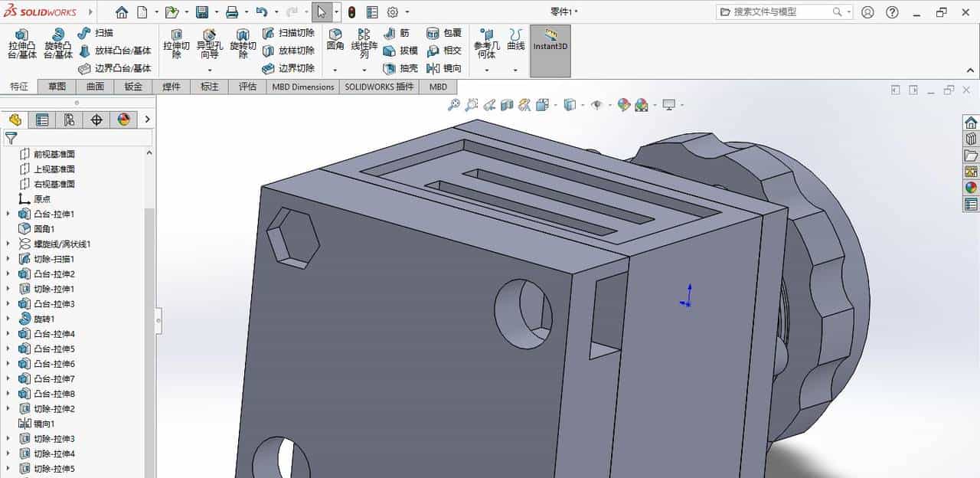Open the 评估 (Evaluate) CommandManager tab
The image size is (980, 478).
tap(247, 87)
